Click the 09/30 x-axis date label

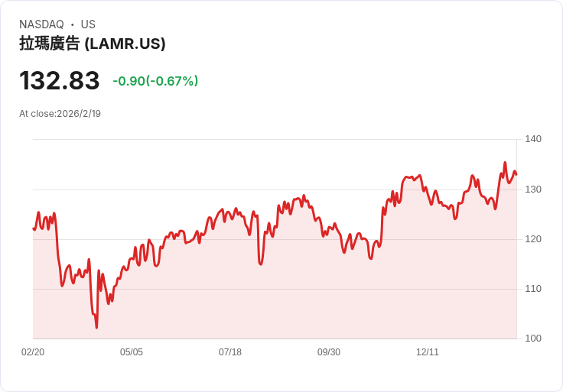coord(328,352)
